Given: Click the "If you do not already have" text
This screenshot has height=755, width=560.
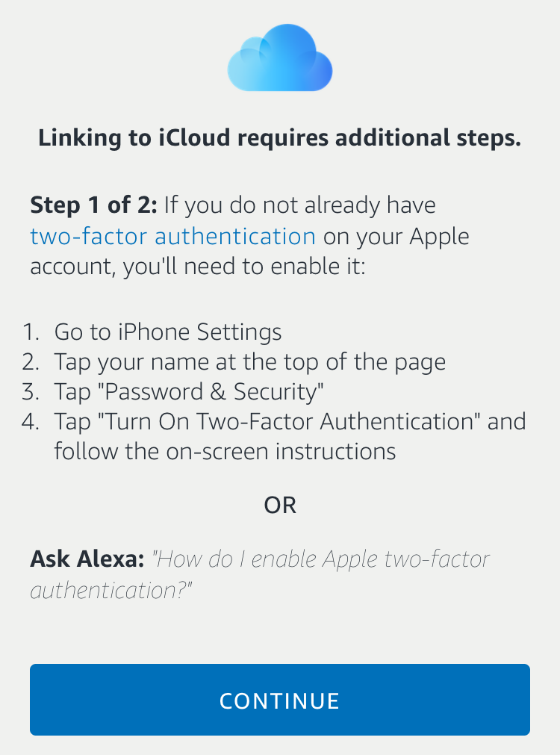Looking at the screenshot, I should coord(299,205).
